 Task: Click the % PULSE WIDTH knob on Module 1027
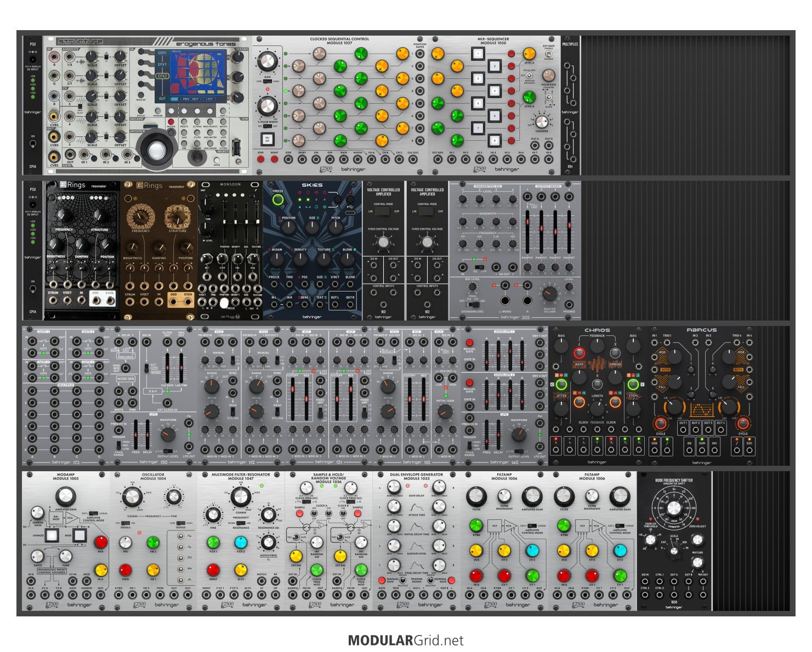tap(267, 105)
